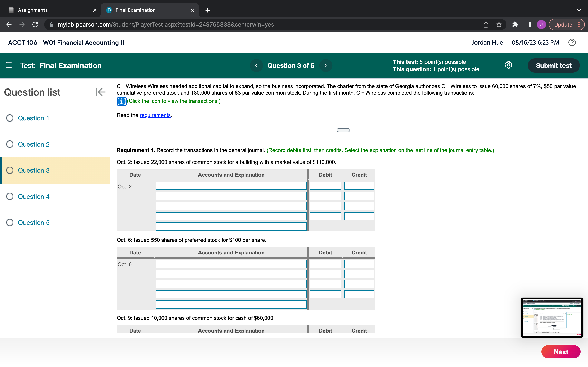Click first account field for Oct. 2
The height and width of the screenshot is (367, 588).
tap(231, 186)
